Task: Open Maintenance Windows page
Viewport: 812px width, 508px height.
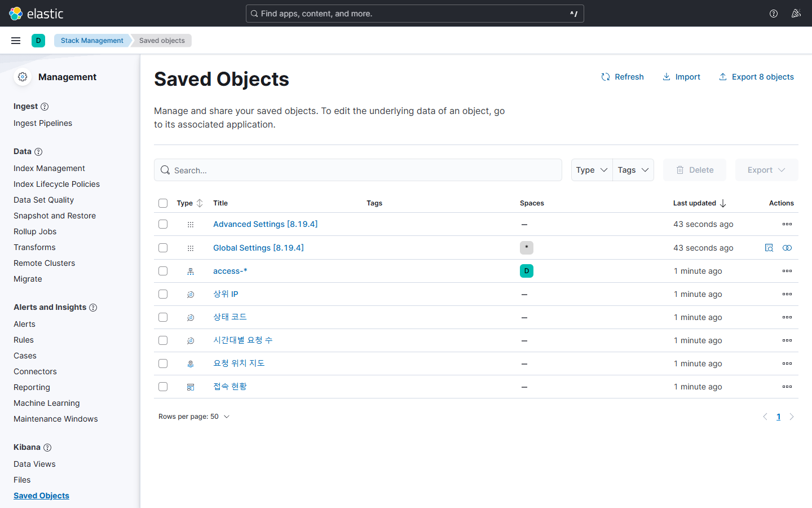Action: pyautogui.click(x=56, y=419)
